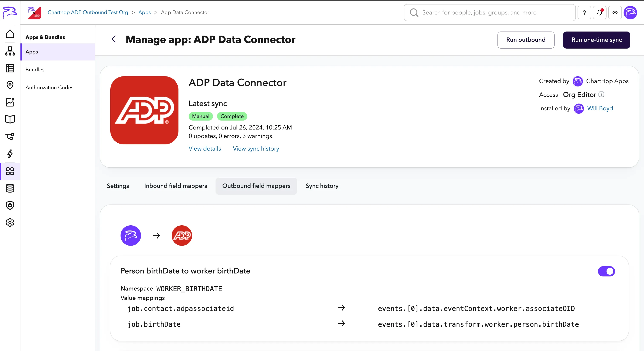Toggle the eye view-as icon
The height and width of the screenshot is (351, 644).
point(615,13)
